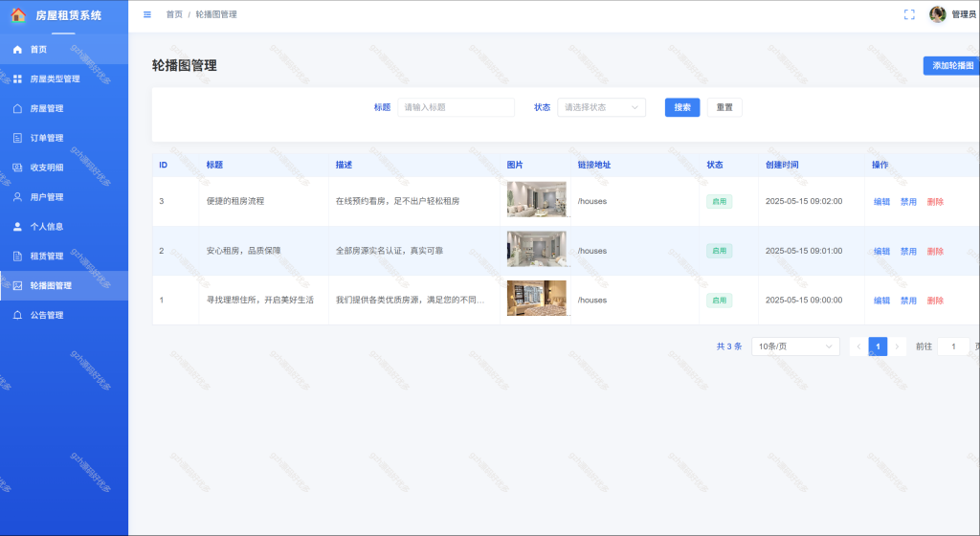
Task: Click the 用户管理 user icon
Action: point(17,197)
